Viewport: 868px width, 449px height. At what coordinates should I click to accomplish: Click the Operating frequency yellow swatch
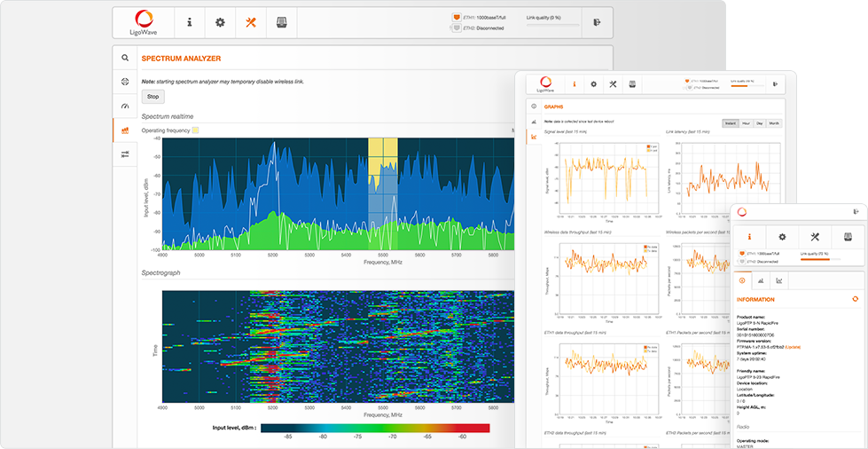[x=195, y=130]
